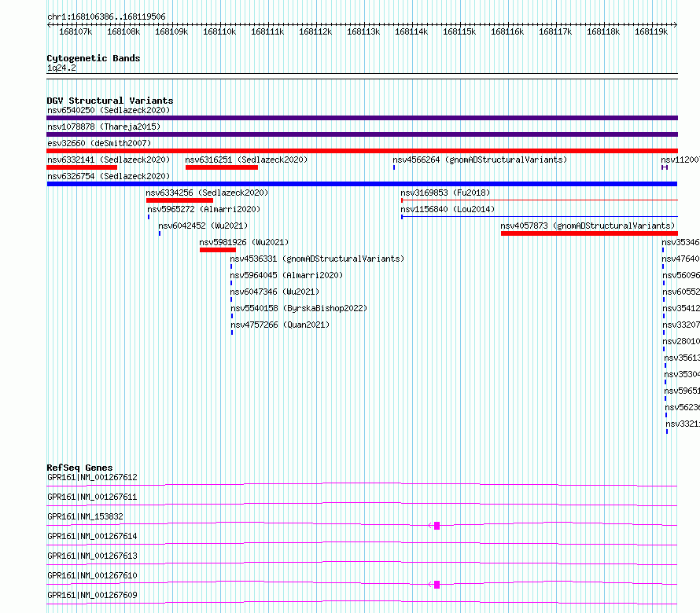Image resolution: width=700 pixels, height=613 pixels.
Task: Open the RefSeq Genes track title
Action: tap(79, 468)
